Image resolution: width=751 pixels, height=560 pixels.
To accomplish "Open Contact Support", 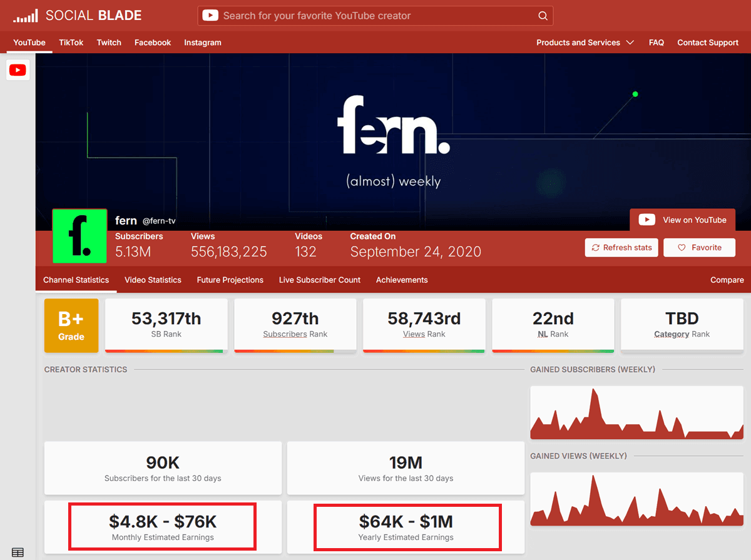I will (708, 43).
